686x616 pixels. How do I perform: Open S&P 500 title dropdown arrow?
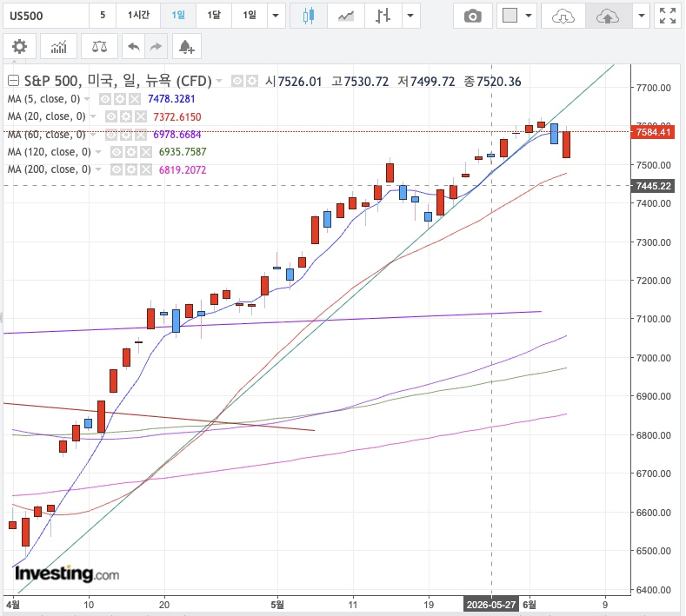pyautogui.click(x=219, y=81)
